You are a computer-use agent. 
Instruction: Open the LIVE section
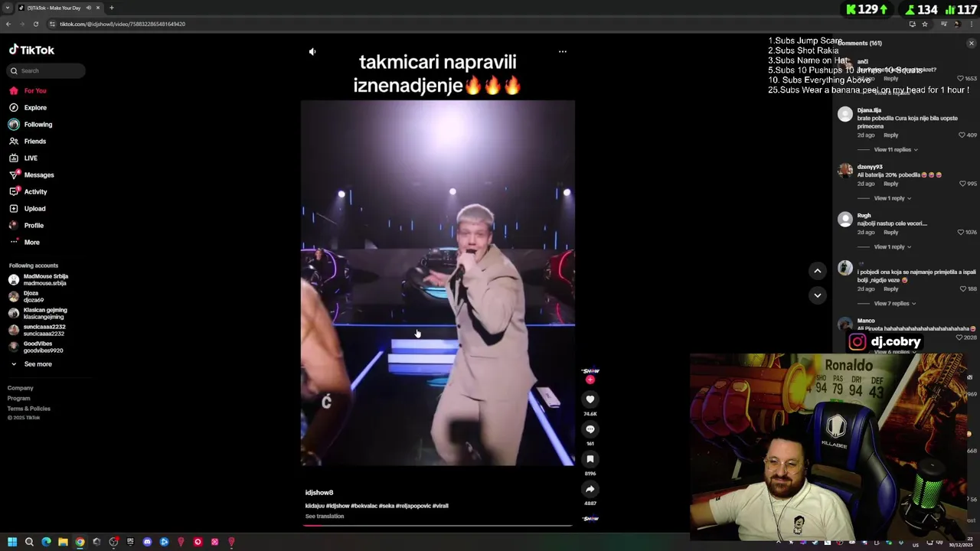click(x=23, y=158)
